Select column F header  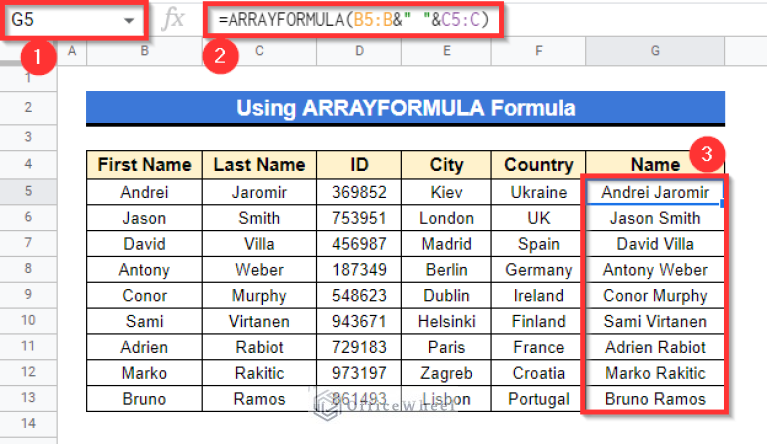pyautogui.click(x=538, y=51)
